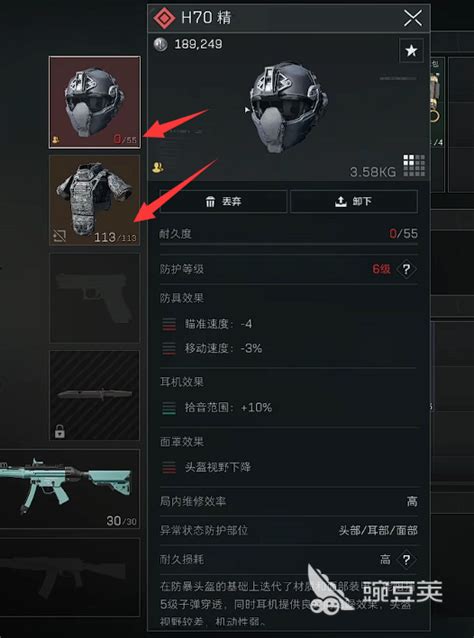Click the item grid size icon

(414, 165)
